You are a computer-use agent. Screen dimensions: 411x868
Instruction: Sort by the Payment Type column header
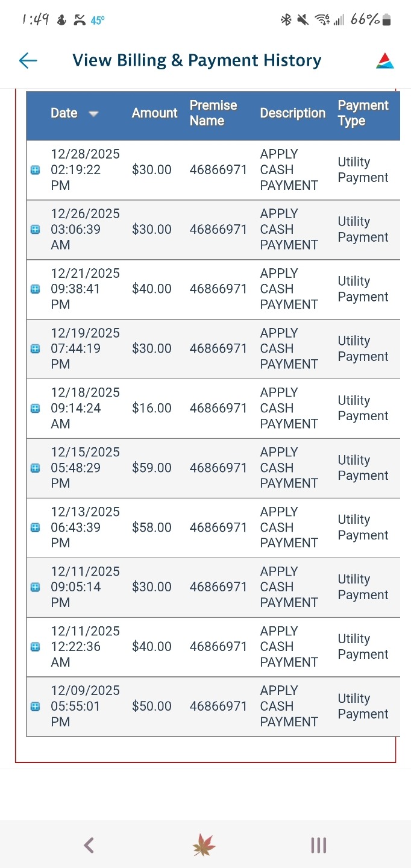(x=363, y=113)
